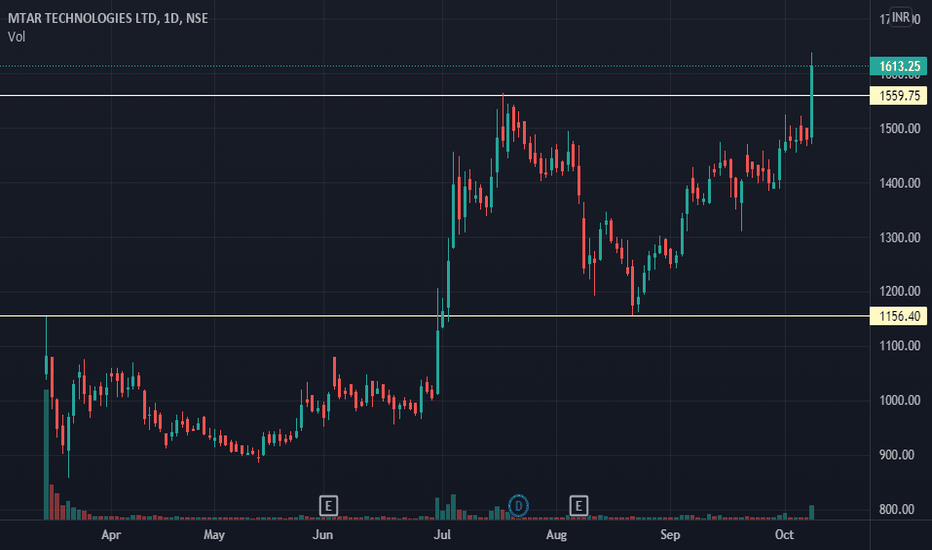This screenshot has height=550, width=932.
Task: Click the tall first-day volume bar
Action: pyautogui.click(x=46, y=455)
